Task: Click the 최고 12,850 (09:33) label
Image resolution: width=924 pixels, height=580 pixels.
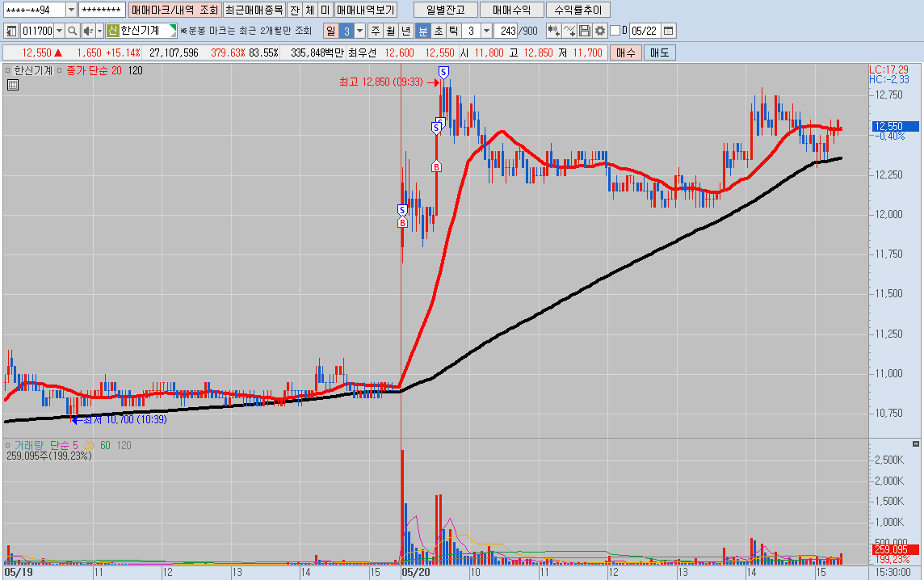Action: [380, 82]
